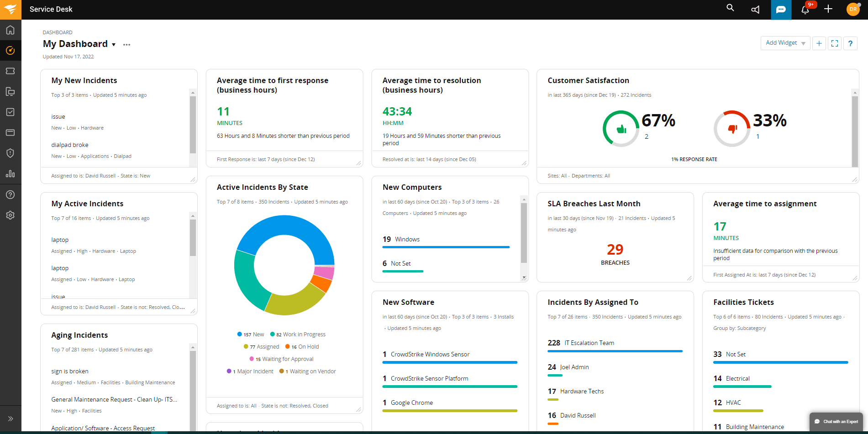Open announcements via the megaphone icon
Image resolution: width=868 pixels, height=434 pixels.
coord(755,9)
